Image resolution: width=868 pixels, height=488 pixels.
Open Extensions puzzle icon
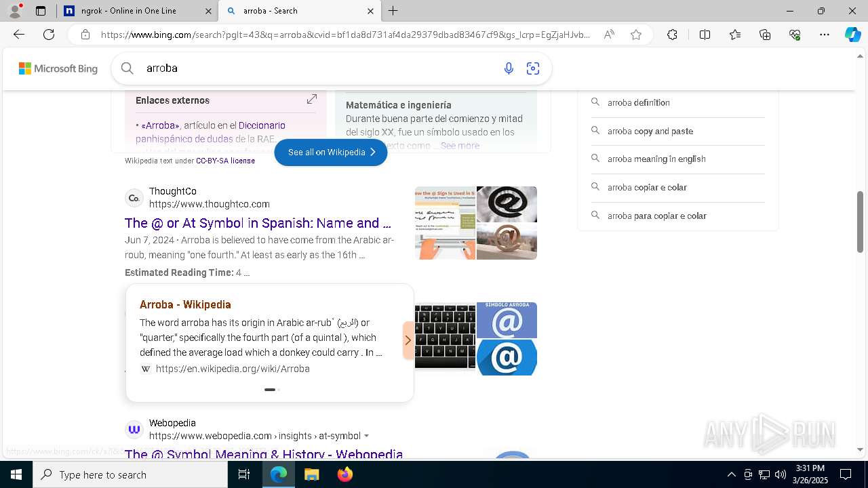pyautogui.click(x=672, y=35)
